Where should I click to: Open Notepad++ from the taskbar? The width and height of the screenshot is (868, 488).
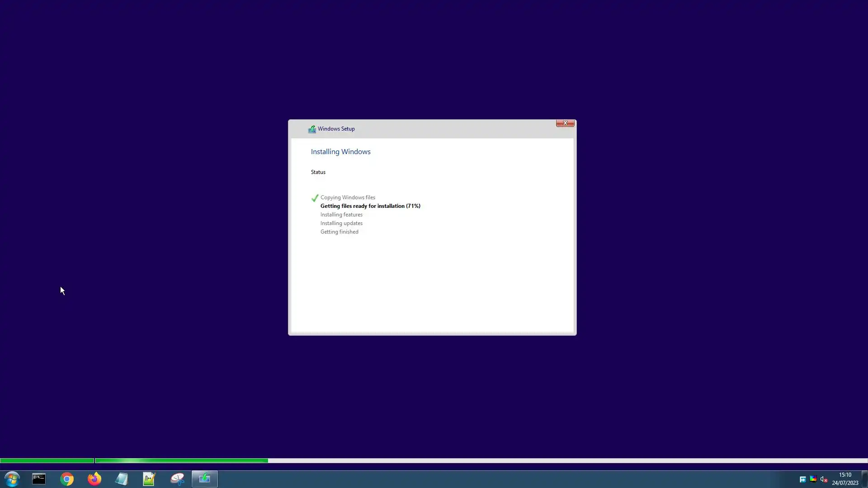coord(149,479)
